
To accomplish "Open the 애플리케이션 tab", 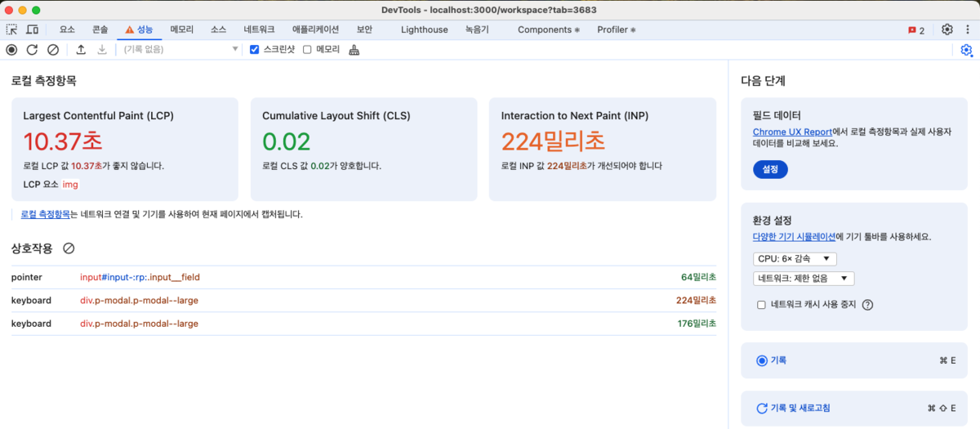I will pos(315,29).
